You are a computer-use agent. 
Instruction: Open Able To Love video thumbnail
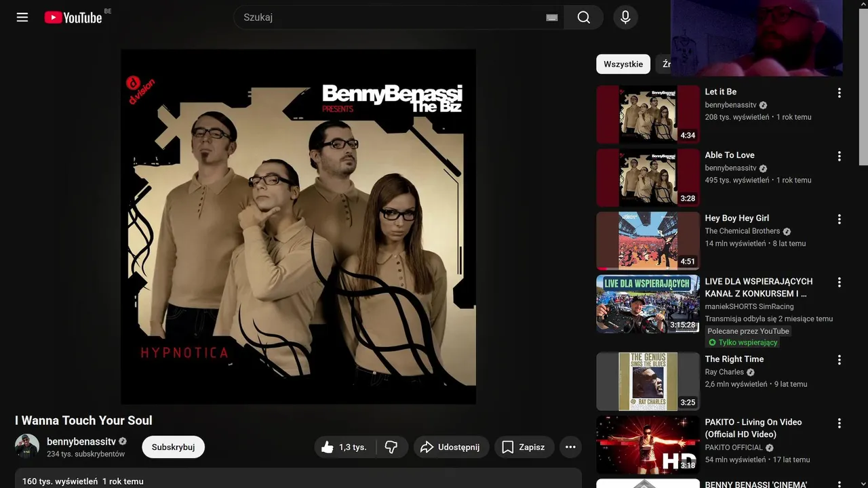pos(648,178)
